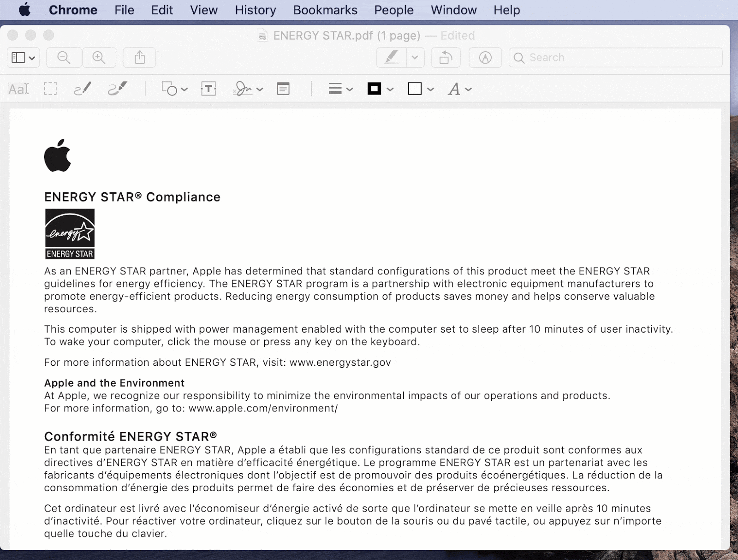The width and height of the screenshot is (738, 560).
Task: Open the Apple menu
Action: (25, 10)
